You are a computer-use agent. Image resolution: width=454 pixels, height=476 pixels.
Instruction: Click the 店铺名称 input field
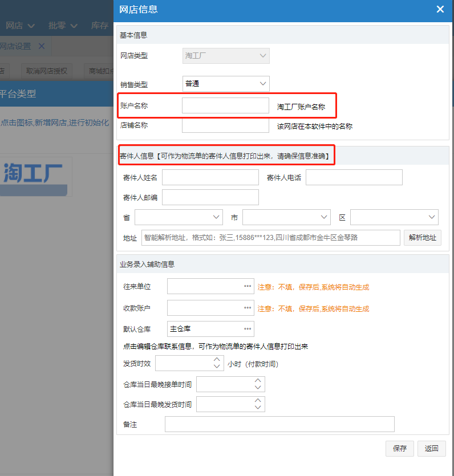pos(225,125)
